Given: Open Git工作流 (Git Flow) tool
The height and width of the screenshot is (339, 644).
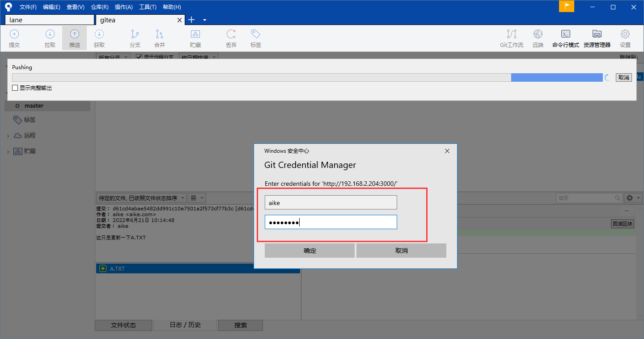Looking at the screenshot, I should click(x=512, y=38).
